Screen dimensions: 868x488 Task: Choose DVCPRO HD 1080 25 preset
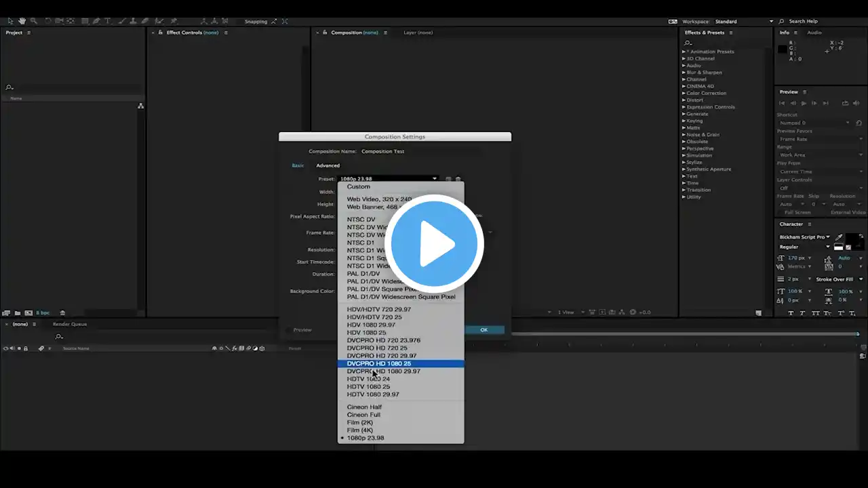pos(401,363)
